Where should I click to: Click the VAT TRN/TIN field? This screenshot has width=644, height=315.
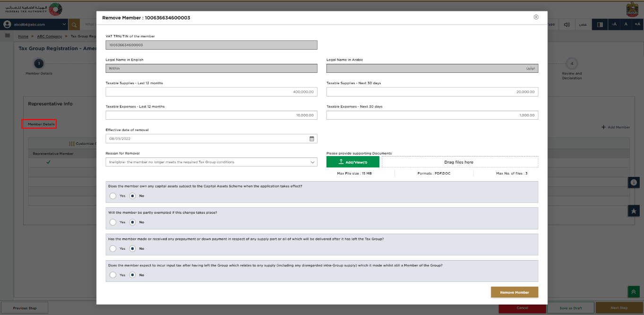(211, 45)
